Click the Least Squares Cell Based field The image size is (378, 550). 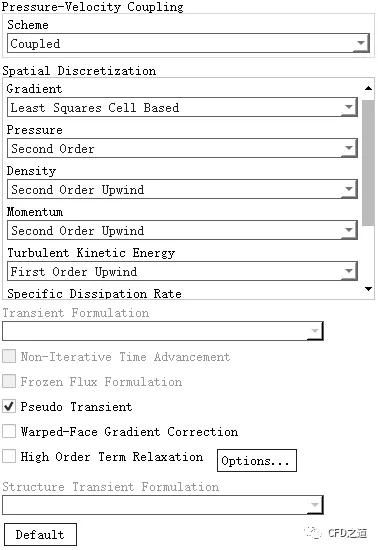(182, 107)
